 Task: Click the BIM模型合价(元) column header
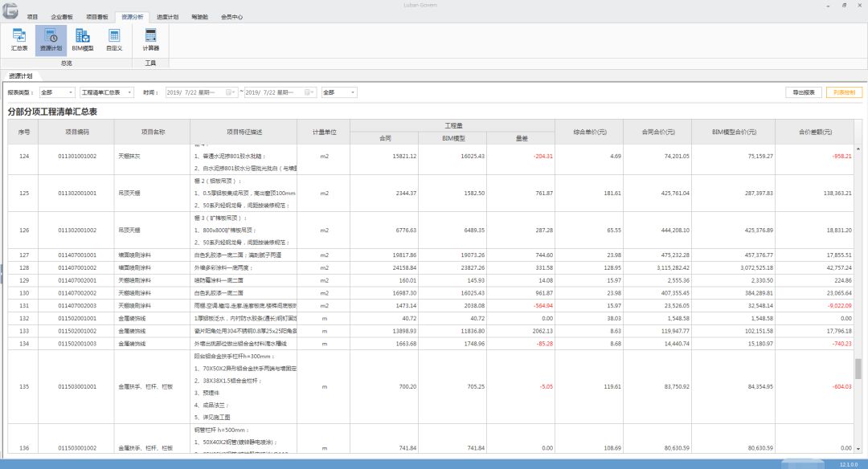734,132
